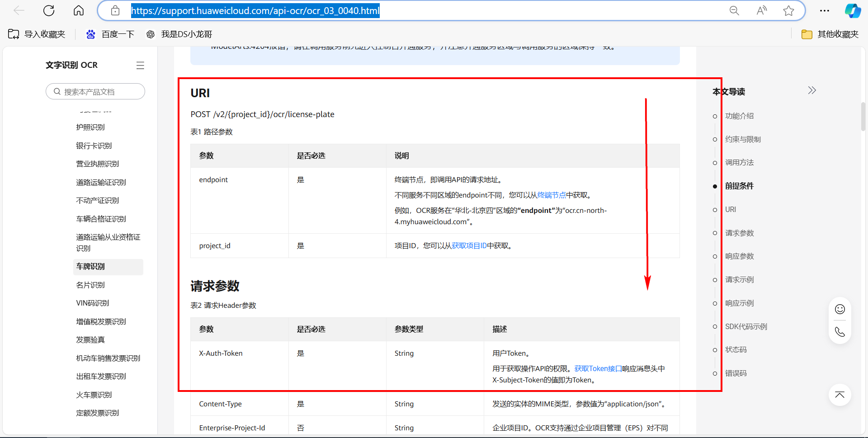Add this page to favorites via the star
868x438 pixels.
point(788,10)
